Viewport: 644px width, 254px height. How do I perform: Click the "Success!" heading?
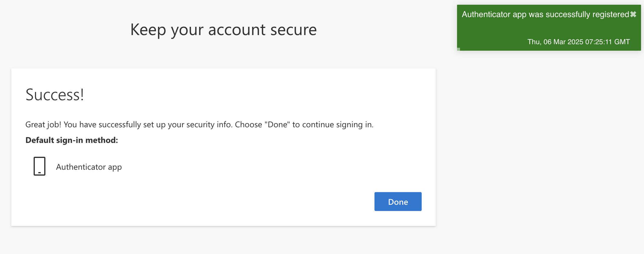pyautogui.click(x=55, y=95)
